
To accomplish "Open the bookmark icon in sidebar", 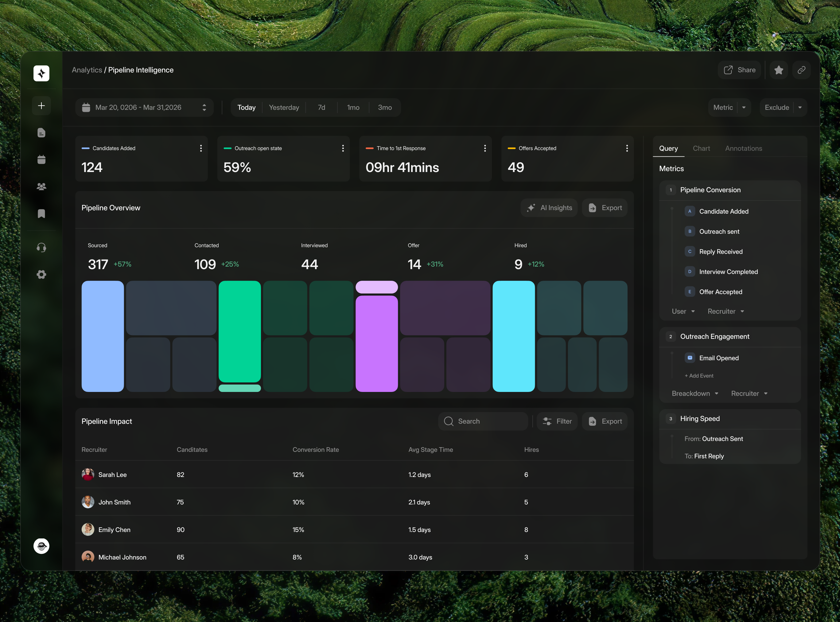I will click(x=41, y=214).
